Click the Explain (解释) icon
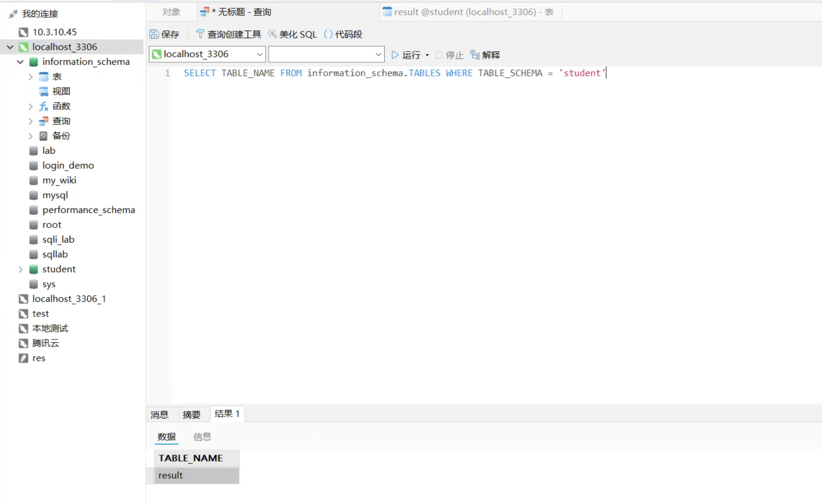This screenshot has height=504, width=822. coord(475,55)
